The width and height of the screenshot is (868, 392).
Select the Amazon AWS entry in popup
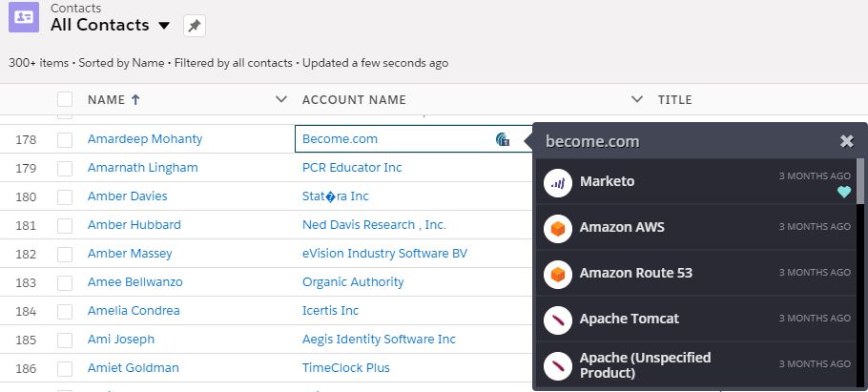(695, 228)
